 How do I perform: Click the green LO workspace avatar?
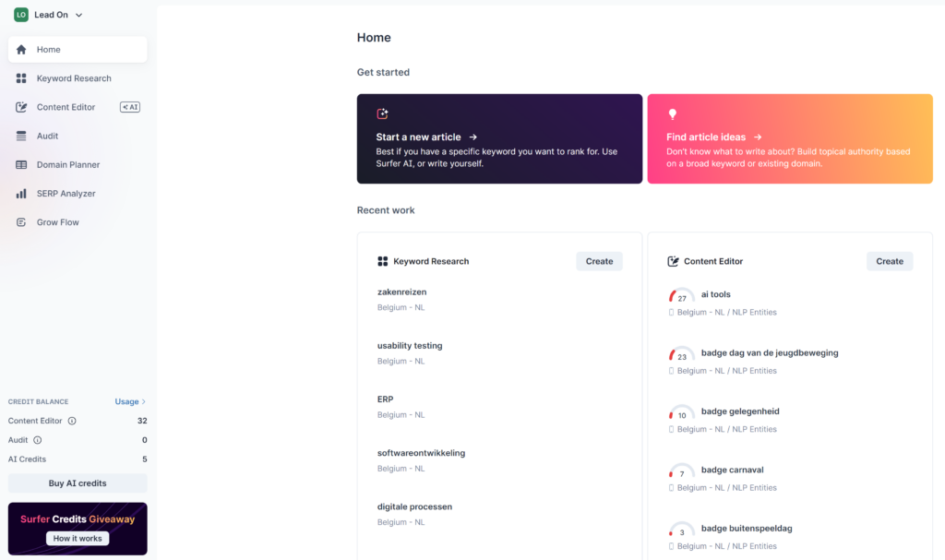pos(21,15)
